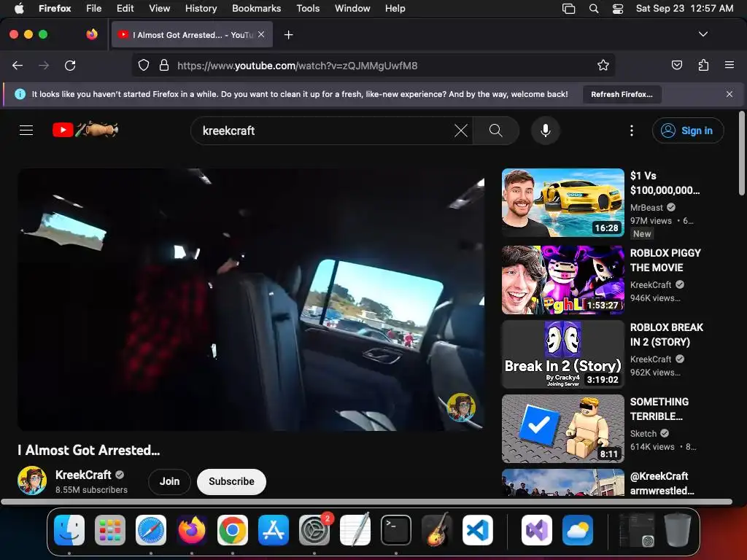
Task: Reload the current YouTube page
Action: pyautogui.click(x=70, y=66)
